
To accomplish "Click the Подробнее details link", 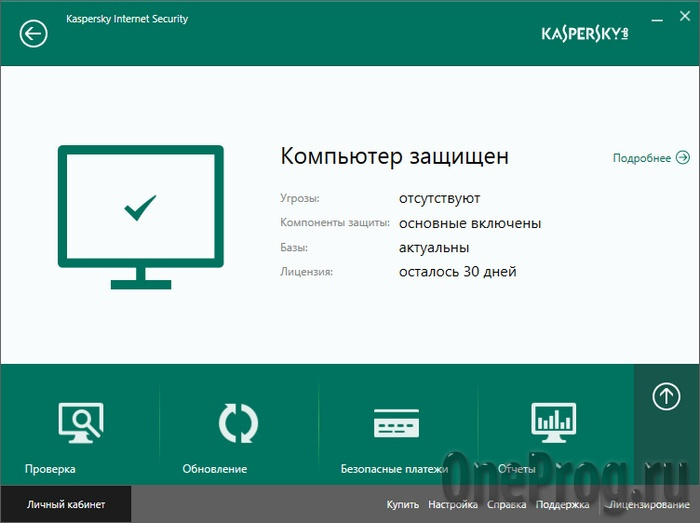I will pos(642,158).
